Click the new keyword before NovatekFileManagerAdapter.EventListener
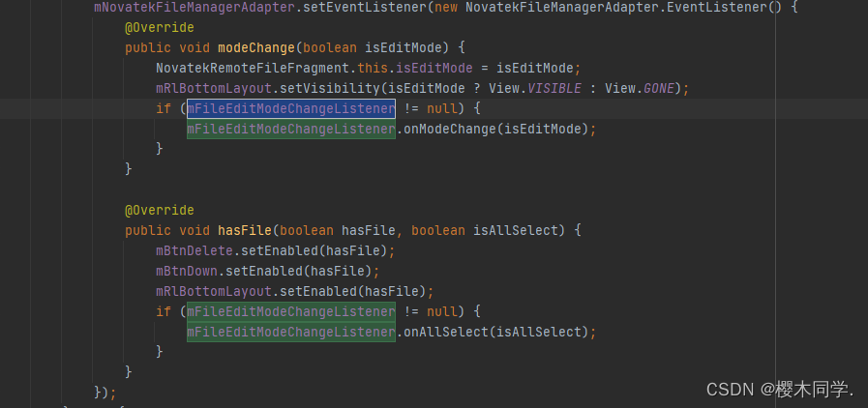868x408 pixels. tap(446, 8)
